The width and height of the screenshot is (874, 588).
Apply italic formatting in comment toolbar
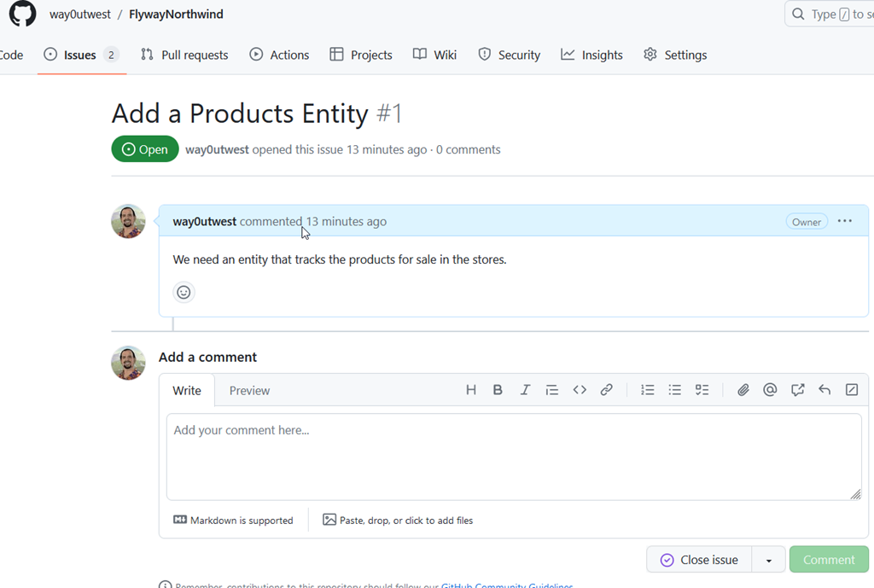coord(525,390)
